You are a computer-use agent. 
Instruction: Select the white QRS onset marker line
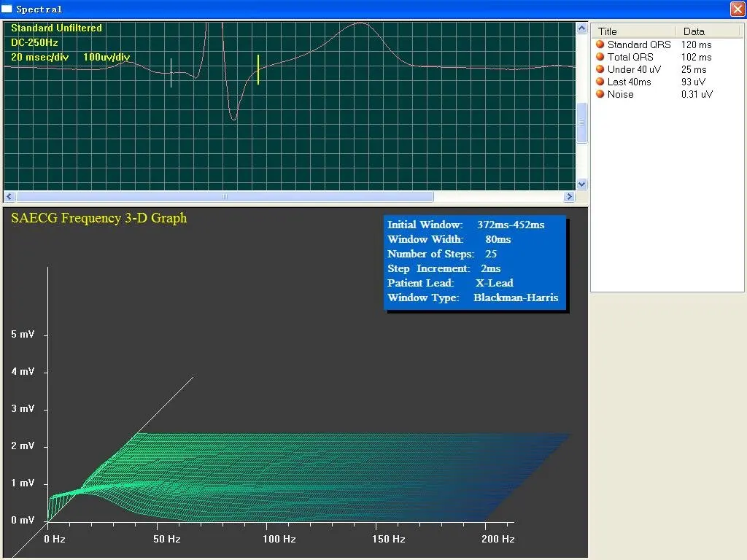tap(171, 73)
